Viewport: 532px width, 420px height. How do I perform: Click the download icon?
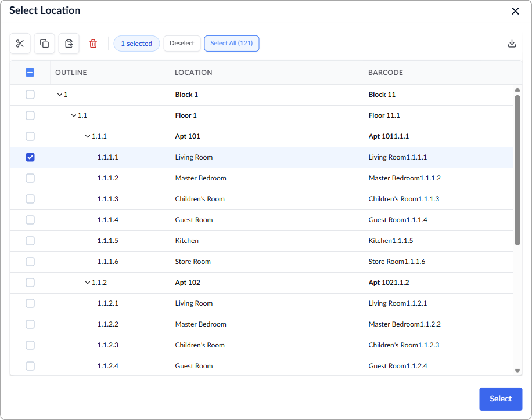[x=512, y=44]
